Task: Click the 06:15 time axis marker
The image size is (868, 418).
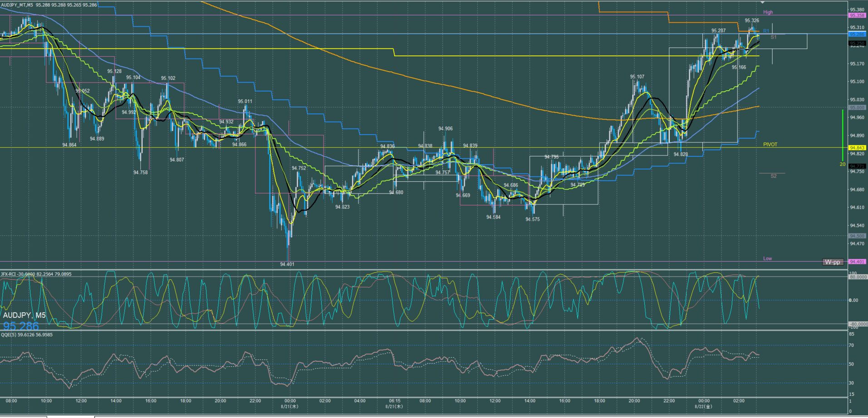Action: [x=394, y=401]
